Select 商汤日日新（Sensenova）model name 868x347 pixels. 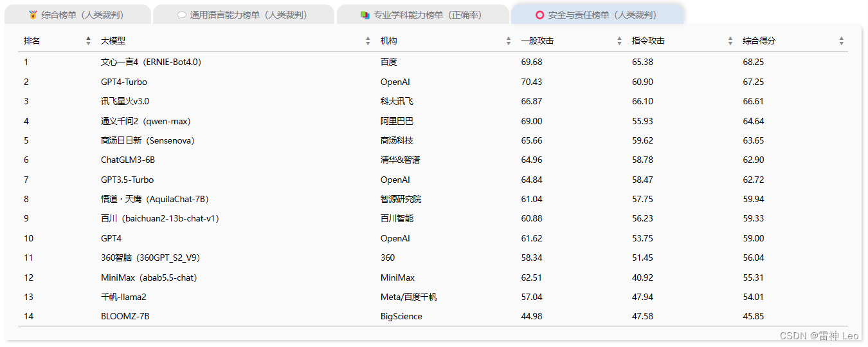[148, 140]
